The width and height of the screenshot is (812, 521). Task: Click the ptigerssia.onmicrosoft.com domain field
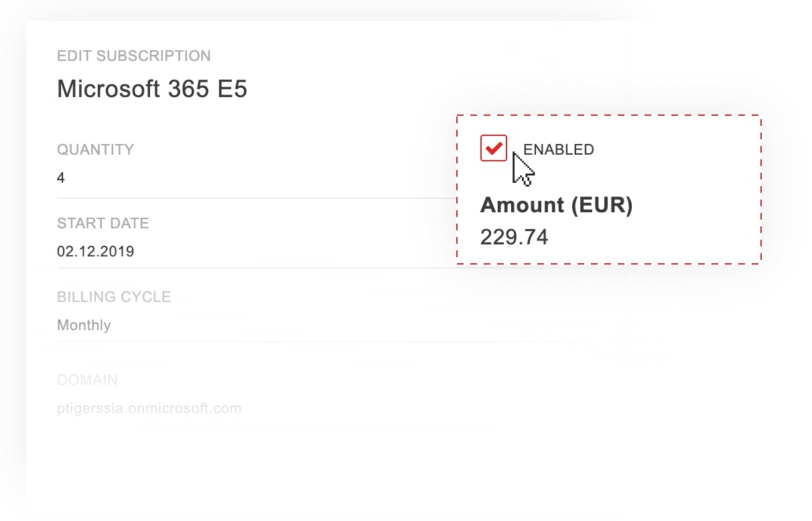[149, 408]
